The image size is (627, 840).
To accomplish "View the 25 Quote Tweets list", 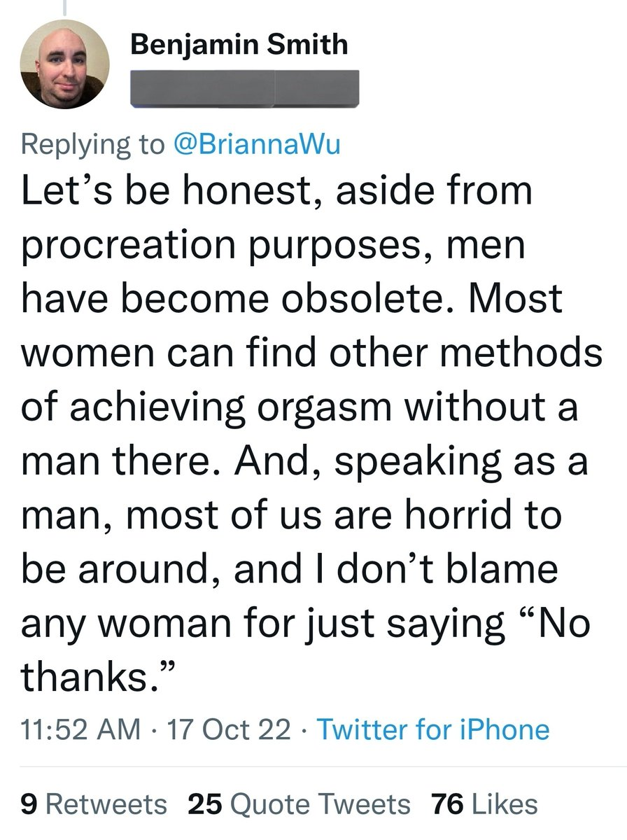I will (x=300, y=804).
